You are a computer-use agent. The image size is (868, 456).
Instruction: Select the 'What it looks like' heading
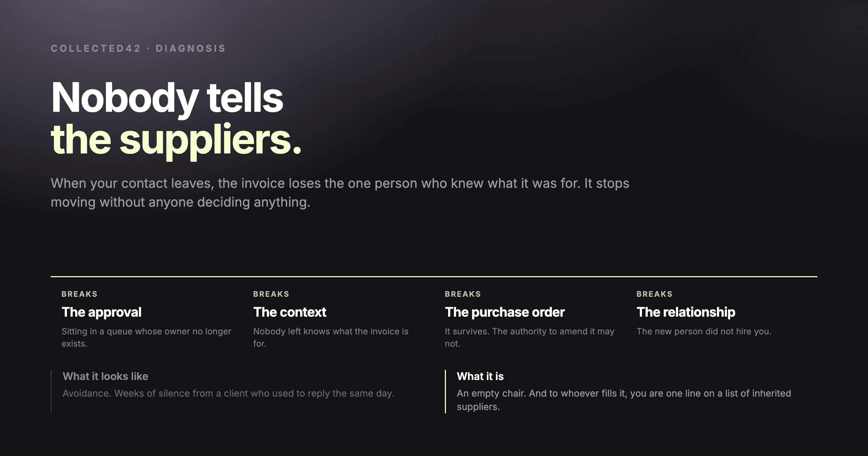pos(105,376)
